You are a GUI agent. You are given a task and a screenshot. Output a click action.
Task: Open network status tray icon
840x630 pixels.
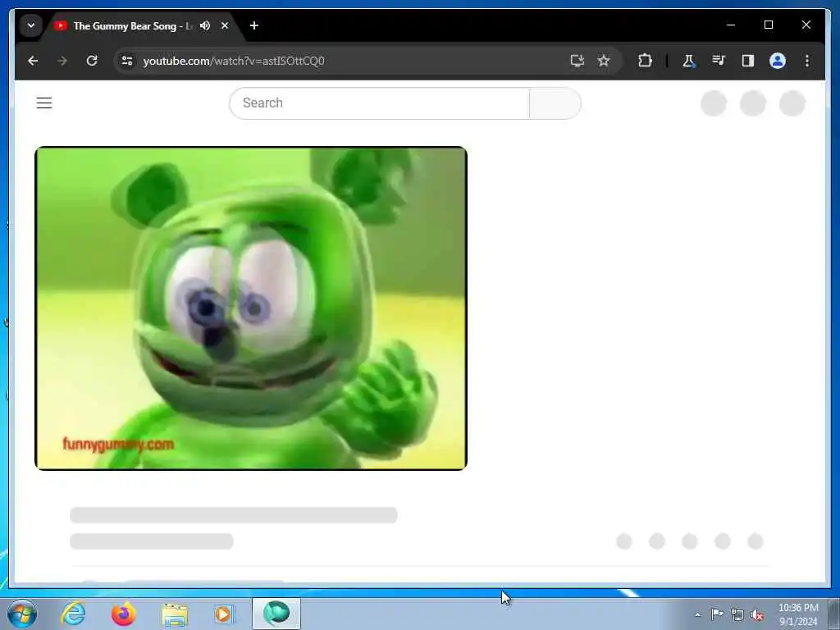(737, 614)
